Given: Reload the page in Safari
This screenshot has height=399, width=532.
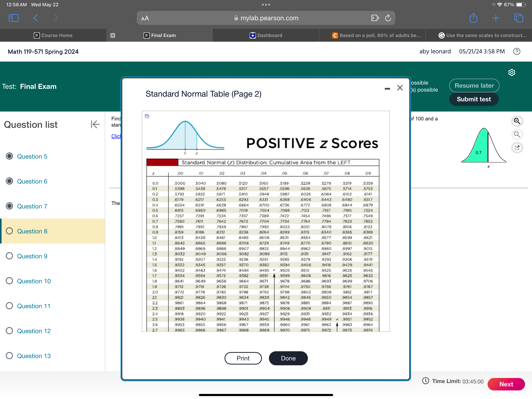Looking at the screenshot, I should coord(388,18).
